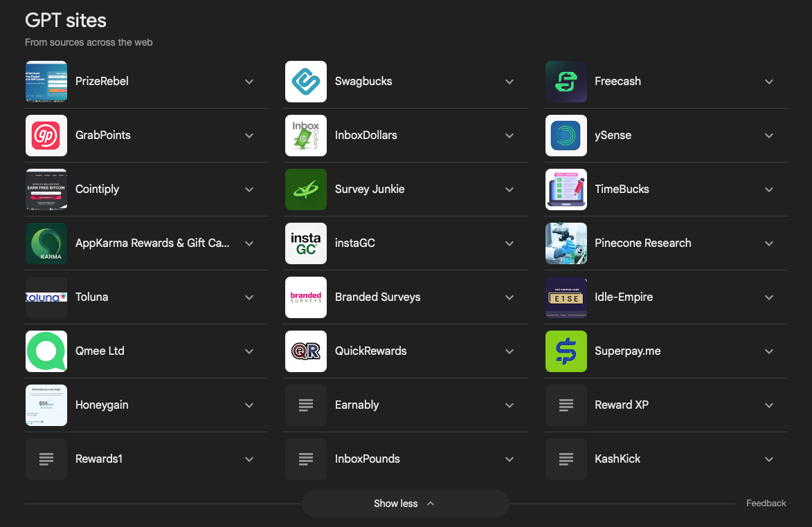Expand the instaGC entry chevron
The width and height of the screenshot is (812, 527).
pyautogui.click(x=509, y=243)
